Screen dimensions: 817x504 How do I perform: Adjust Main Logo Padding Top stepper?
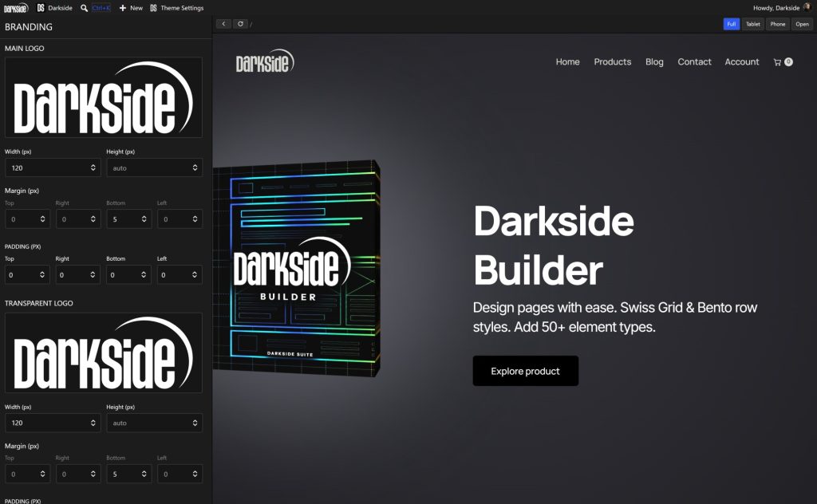point(41,274)
